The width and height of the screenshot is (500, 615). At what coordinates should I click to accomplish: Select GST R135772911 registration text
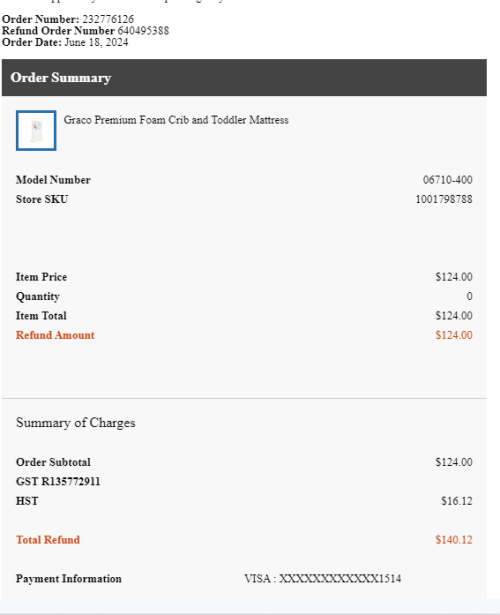pyautogui.click(x=58, y=482)
